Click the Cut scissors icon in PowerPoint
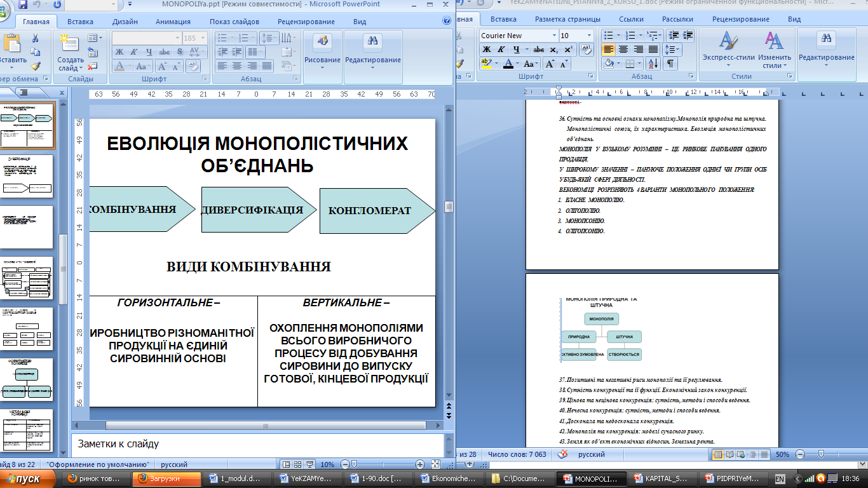The height and width of the screenshot is (488, 868). tap(36, 39)
